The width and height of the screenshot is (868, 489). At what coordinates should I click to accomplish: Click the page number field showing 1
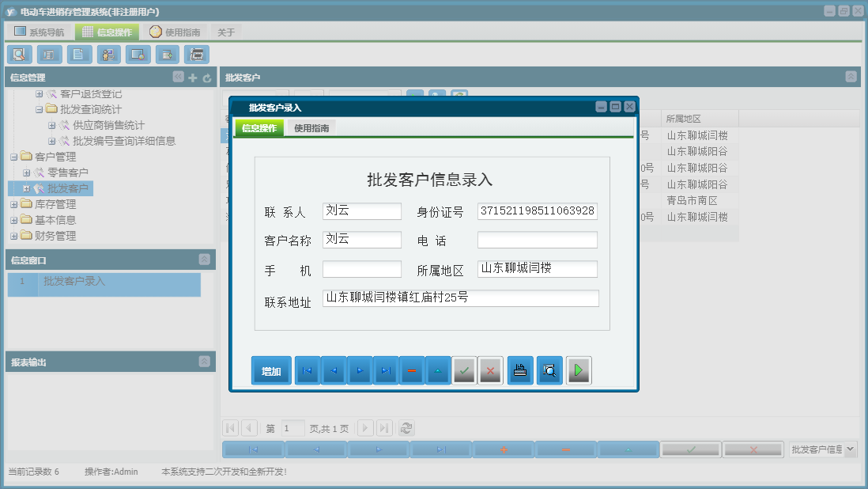pyautogui.click(x=292, y=428)
